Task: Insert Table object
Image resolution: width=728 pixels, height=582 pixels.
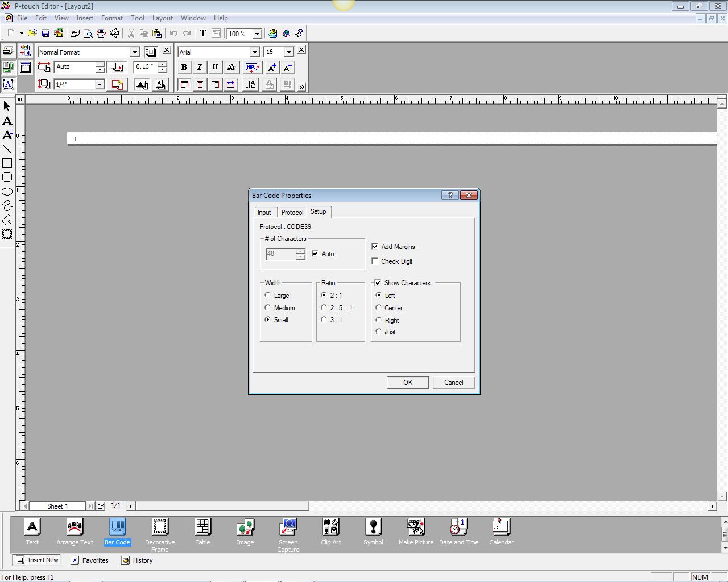Action: click(x=202, y=532)
